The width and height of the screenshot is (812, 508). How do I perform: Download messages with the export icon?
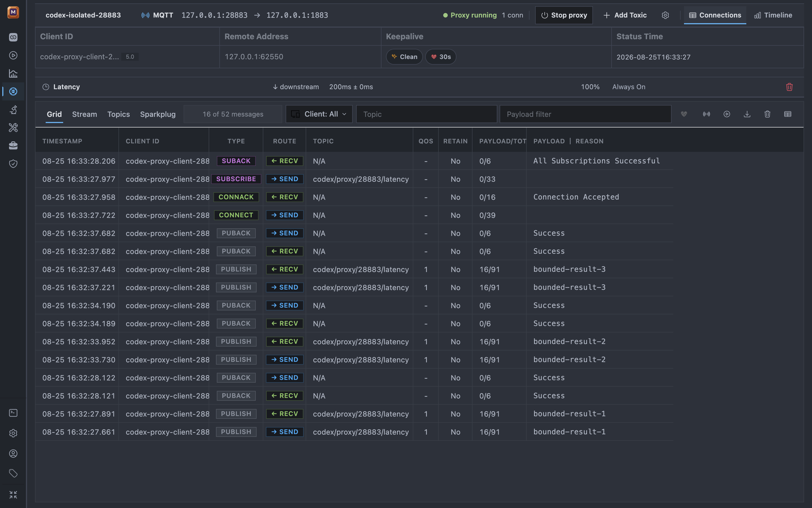coord(747,114)
